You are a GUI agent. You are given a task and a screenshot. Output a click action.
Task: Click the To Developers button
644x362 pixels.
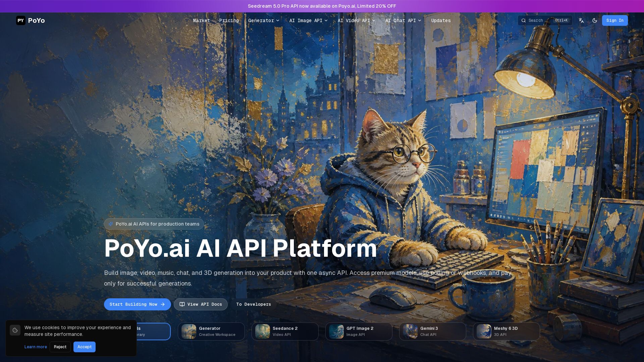pos(254,304)
